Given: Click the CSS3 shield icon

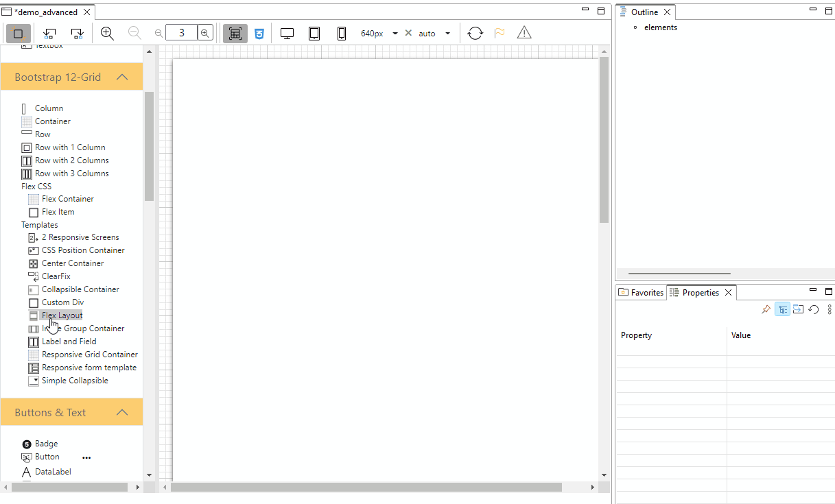Looking at the screenshot, I should pyautogui.click(x=259, y=33).
